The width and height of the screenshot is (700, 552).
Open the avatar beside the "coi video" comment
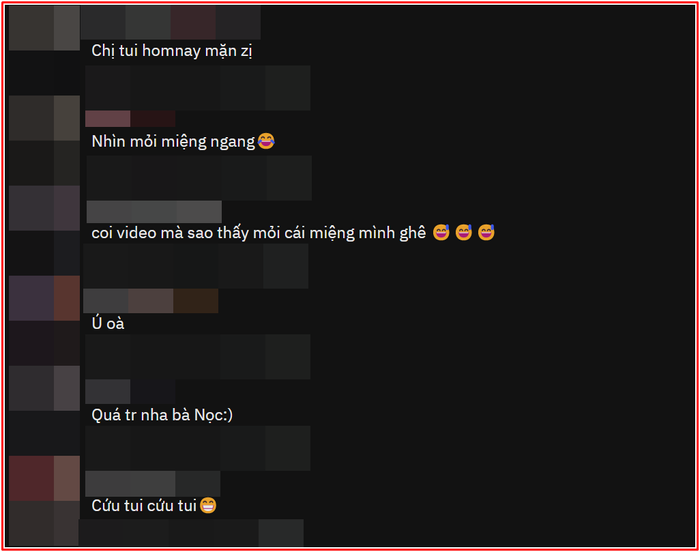coord(44,208)
